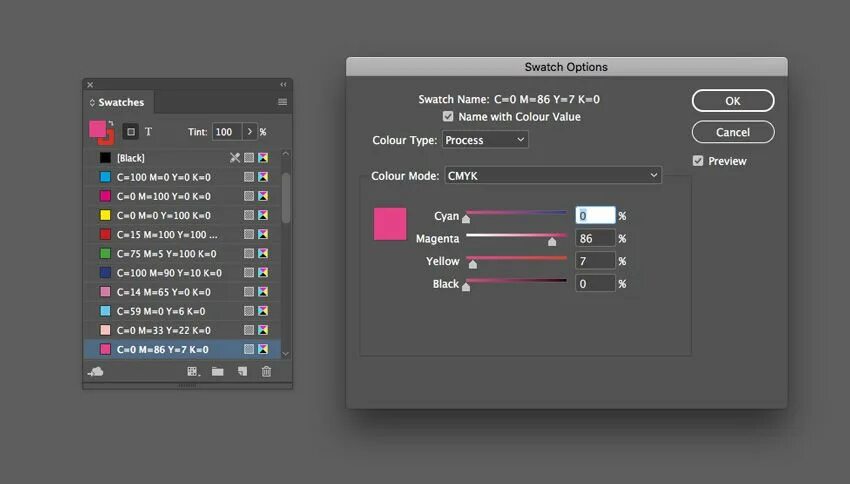
Task: Click the new colour group folder icon
Action: (217, 371)
